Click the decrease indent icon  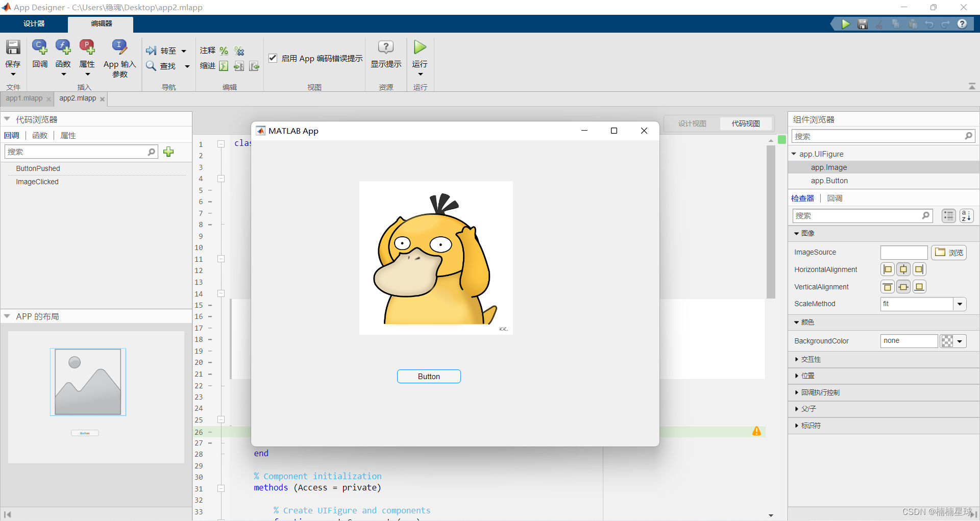254,66
